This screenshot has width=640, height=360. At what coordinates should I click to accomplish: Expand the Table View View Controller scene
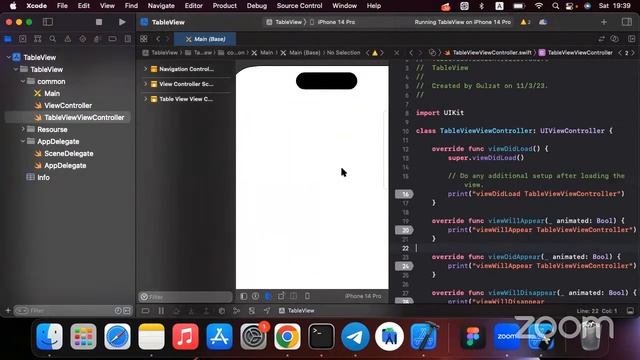click(x=145, y=99)
